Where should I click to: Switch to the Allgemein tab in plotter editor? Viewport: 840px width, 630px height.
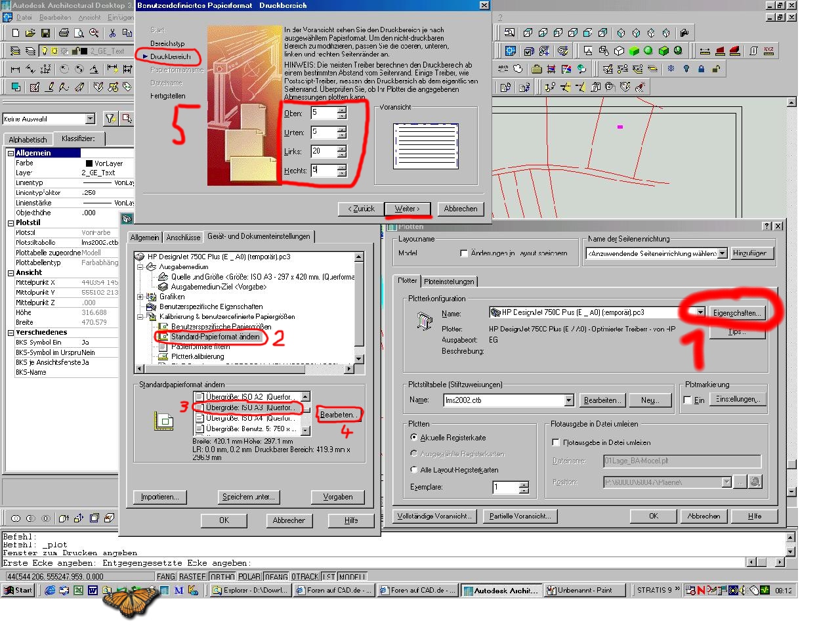pos(144,238)
